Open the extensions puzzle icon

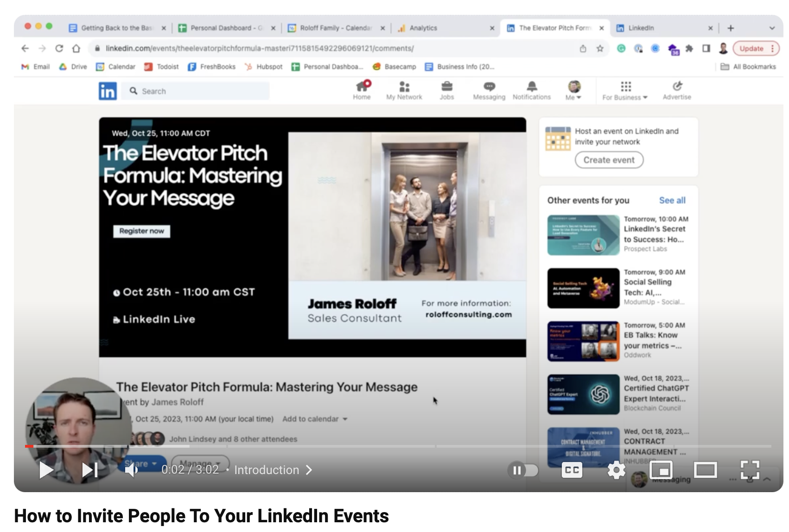(689, 48)
